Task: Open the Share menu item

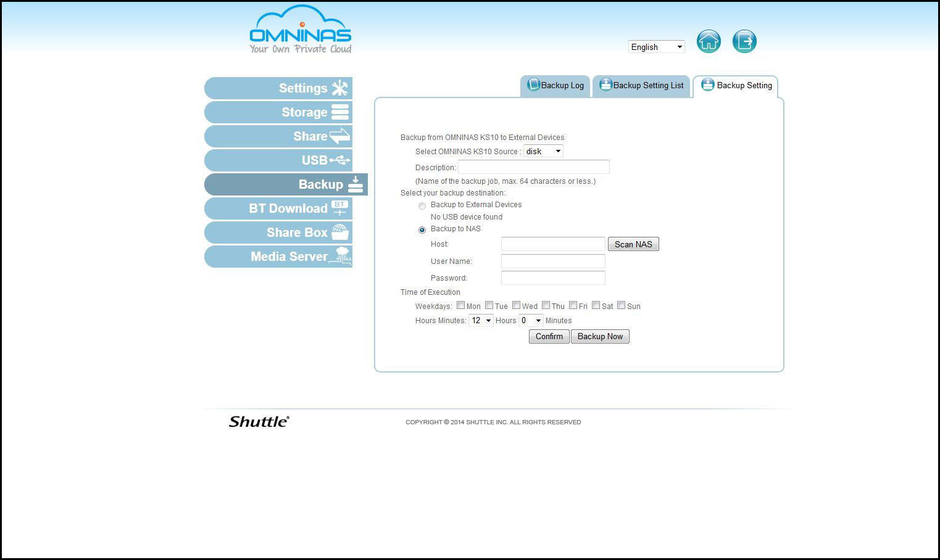Action: click(278, 136)
